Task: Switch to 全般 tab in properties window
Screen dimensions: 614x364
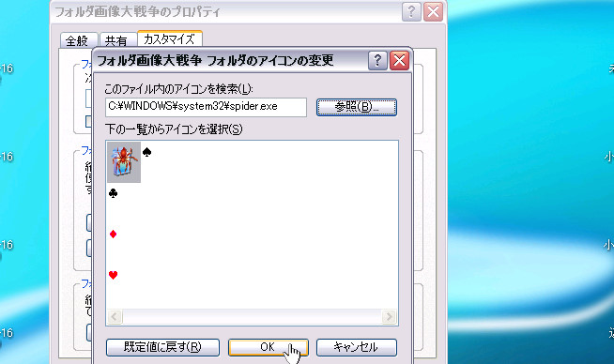Action: (x=79, y=40)
